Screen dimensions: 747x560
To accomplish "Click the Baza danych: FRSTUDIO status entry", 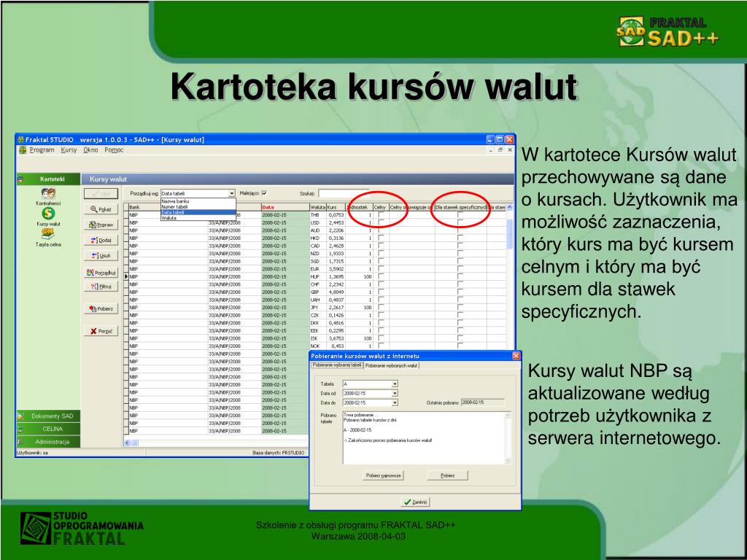I will pyautogui.click(x=278, y=453).
